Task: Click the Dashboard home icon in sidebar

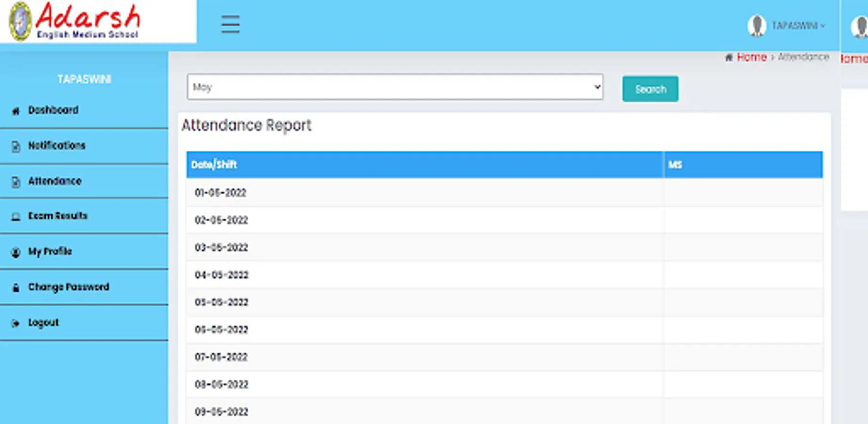Action: (16, 111)
